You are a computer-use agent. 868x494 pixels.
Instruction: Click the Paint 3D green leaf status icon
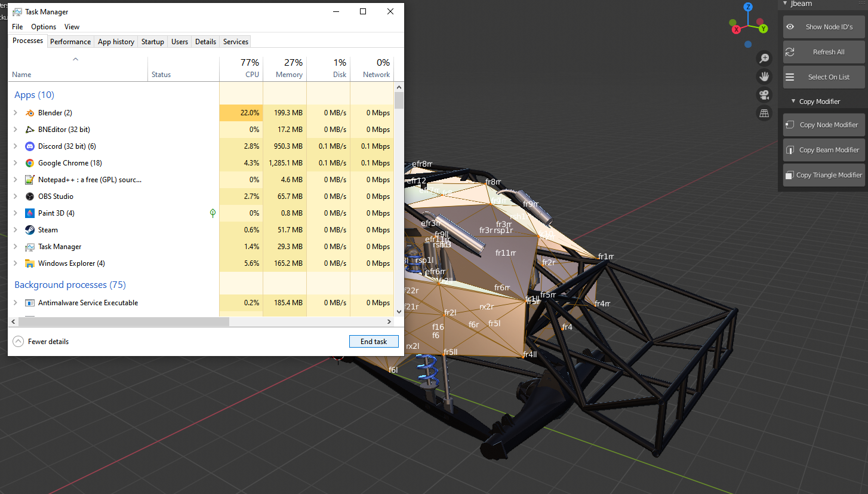[x=213, y=213]
